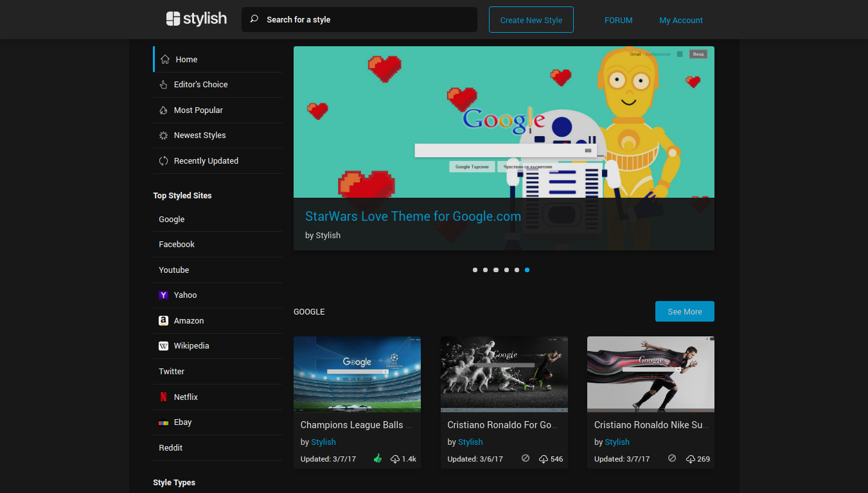Select the second carousel dot
Image resolution: width=868 pixels, height=493 pixels.
pos(485,270)
